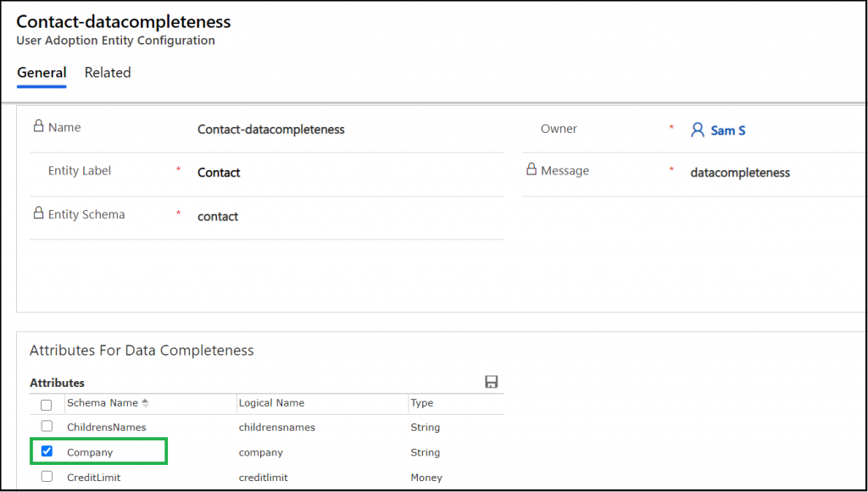Click lock icon next to Entity Schema
The height and width of the screenshot is (492, 868).
tap(39, 213)
